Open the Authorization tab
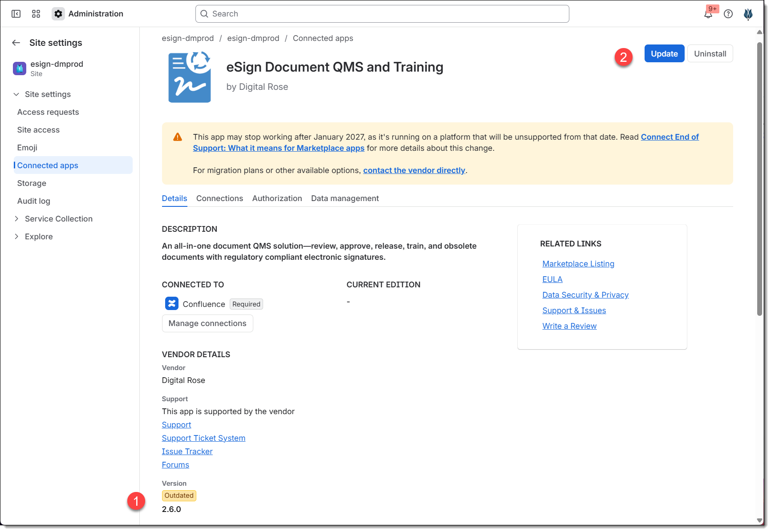 coord(277,198)
